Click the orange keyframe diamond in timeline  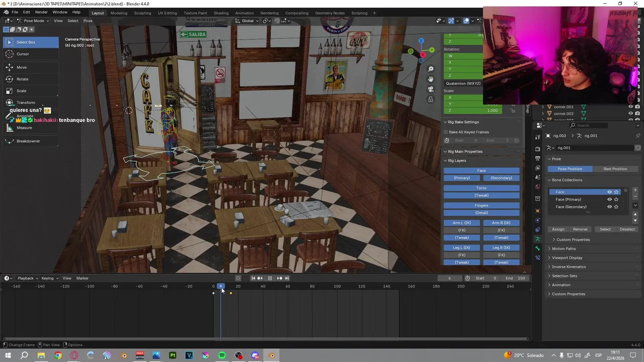pos(231,293)
